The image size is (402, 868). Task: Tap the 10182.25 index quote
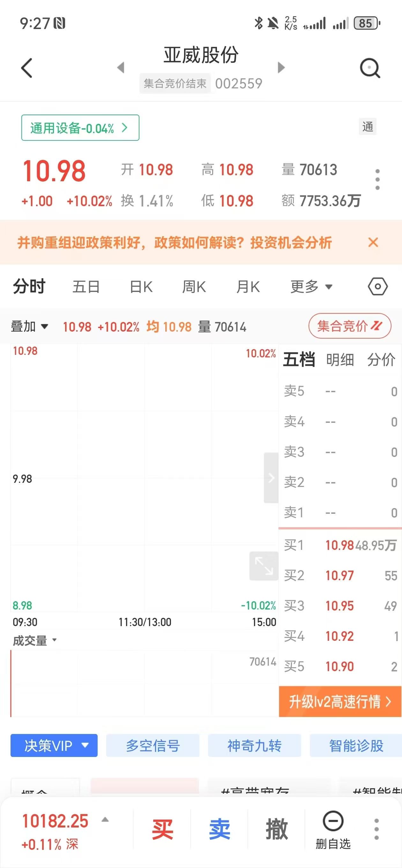[x=55, y=821]
